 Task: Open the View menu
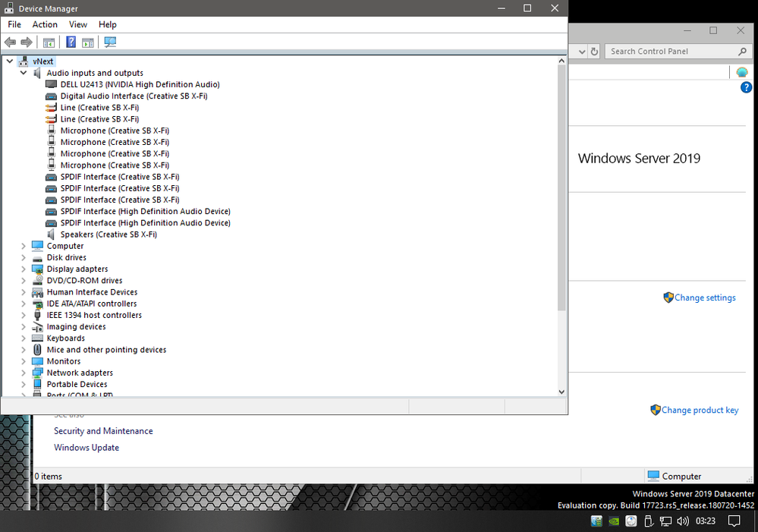(x=78, y=25)
